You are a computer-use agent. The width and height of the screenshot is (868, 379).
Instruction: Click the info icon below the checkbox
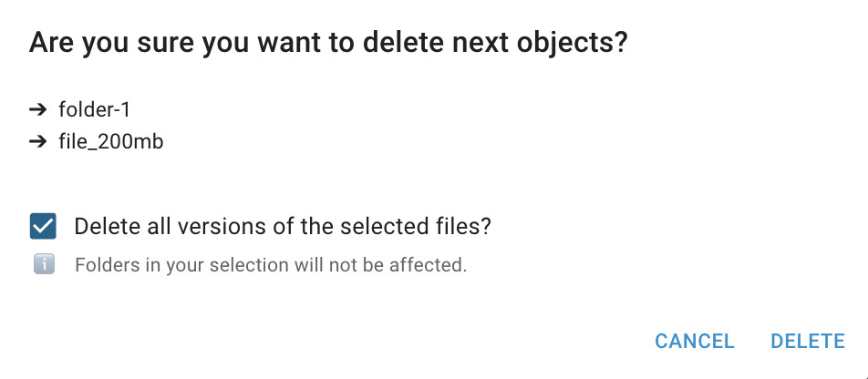44,265
